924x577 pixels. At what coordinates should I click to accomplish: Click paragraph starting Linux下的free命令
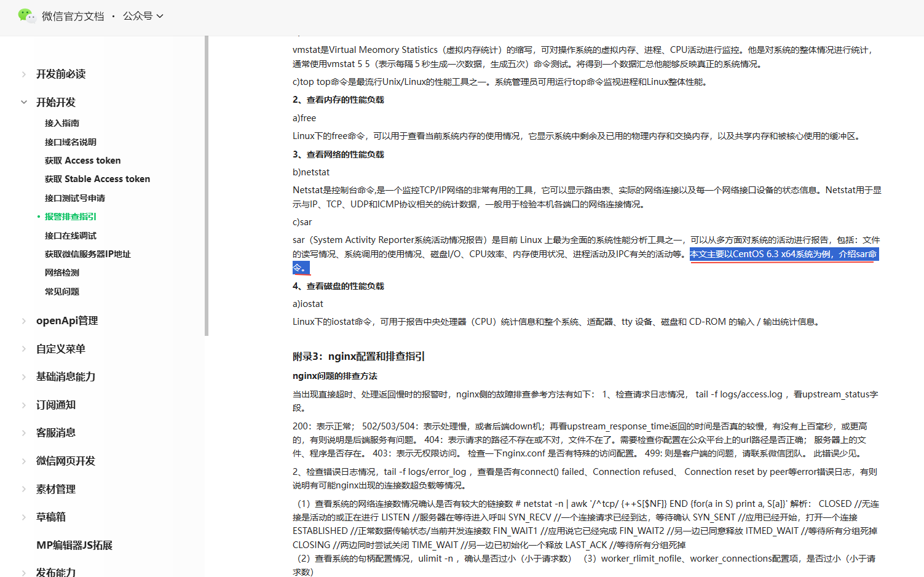(577, 136)
